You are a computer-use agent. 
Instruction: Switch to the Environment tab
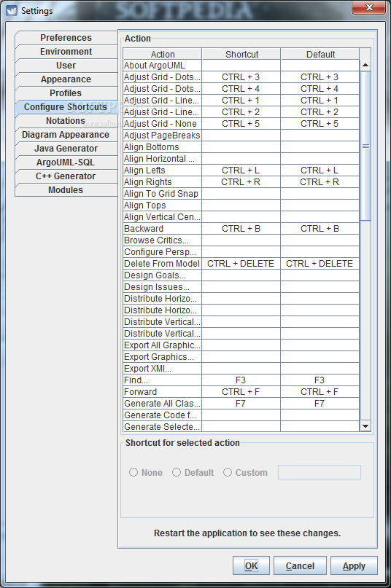[x=66, y=52]
